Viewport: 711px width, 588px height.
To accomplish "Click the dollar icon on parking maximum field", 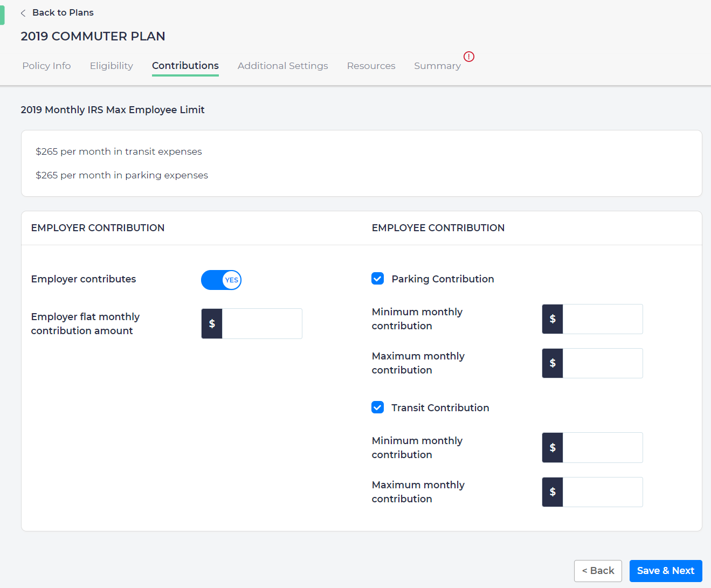I will tap(552, 363).
